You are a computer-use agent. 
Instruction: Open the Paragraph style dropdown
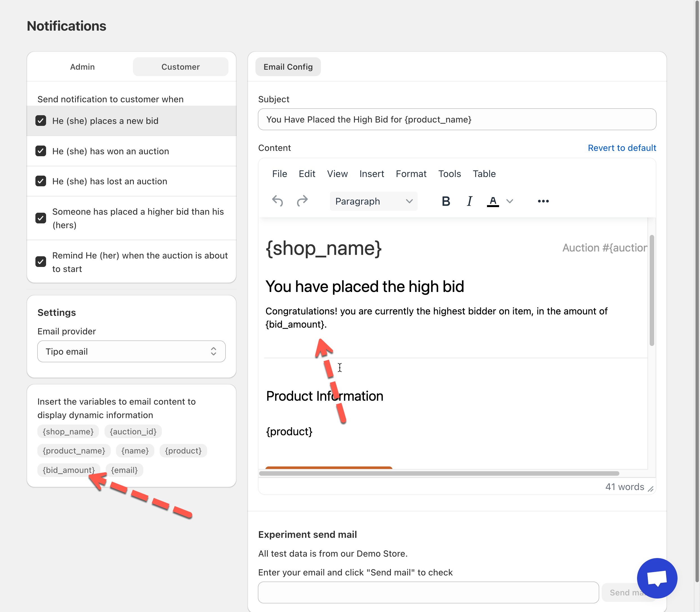tap(373, 201)
